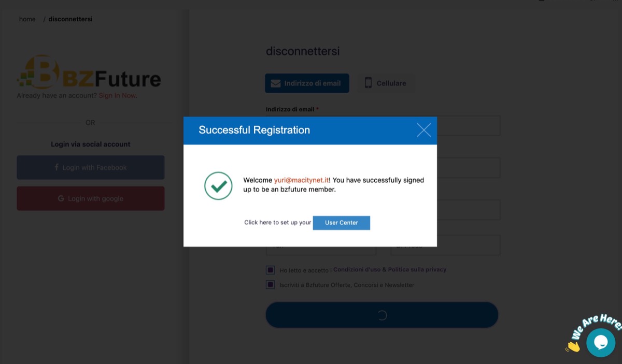
Task: Click the Indirizzo di email input field
Action: pos(469,126)
